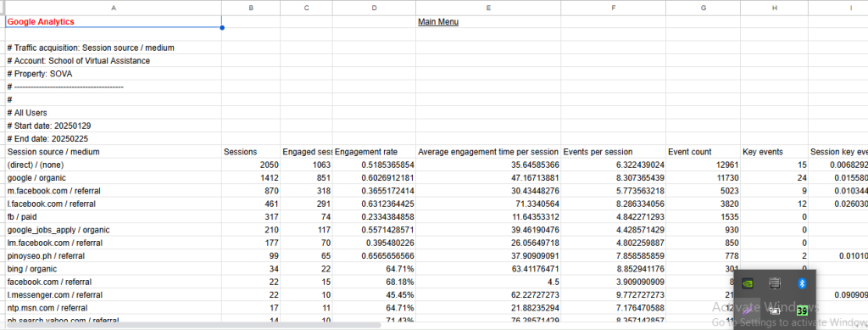Select the Start date: 20250129 cell
Screen dimensions: 868x330
114,126
